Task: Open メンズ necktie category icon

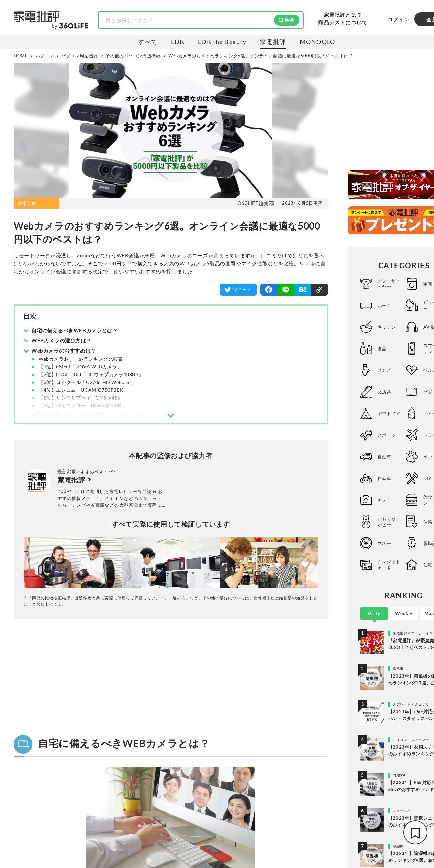Action: point(366,370)
